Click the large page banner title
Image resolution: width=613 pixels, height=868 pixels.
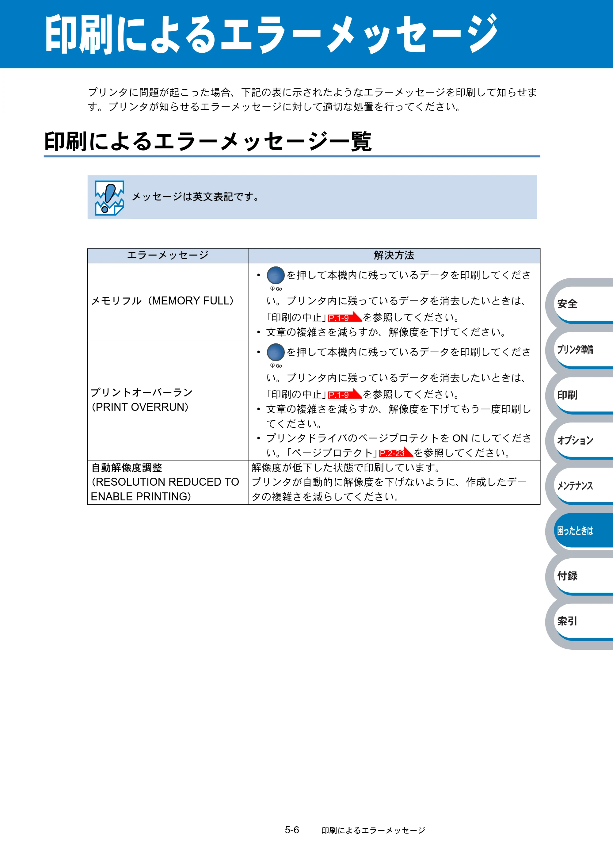coord(271,34)
